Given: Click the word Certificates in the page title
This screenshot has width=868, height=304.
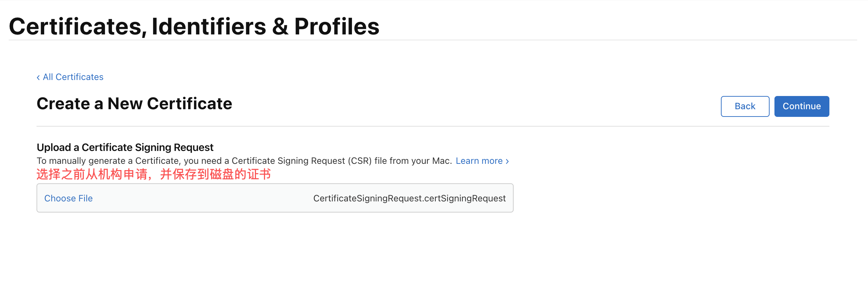Looking at the screenshot, I should (75, 27).
